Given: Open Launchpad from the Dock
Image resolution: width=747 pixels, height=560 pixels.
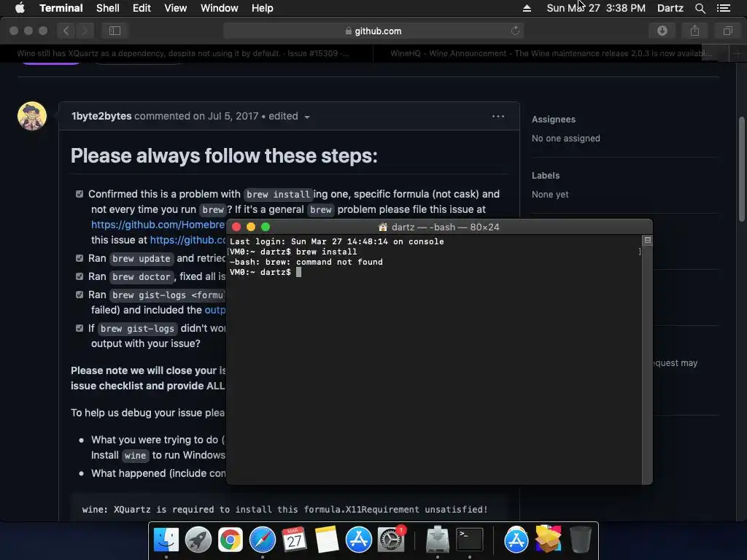Looking at the screenshot, I should (198, 540).
